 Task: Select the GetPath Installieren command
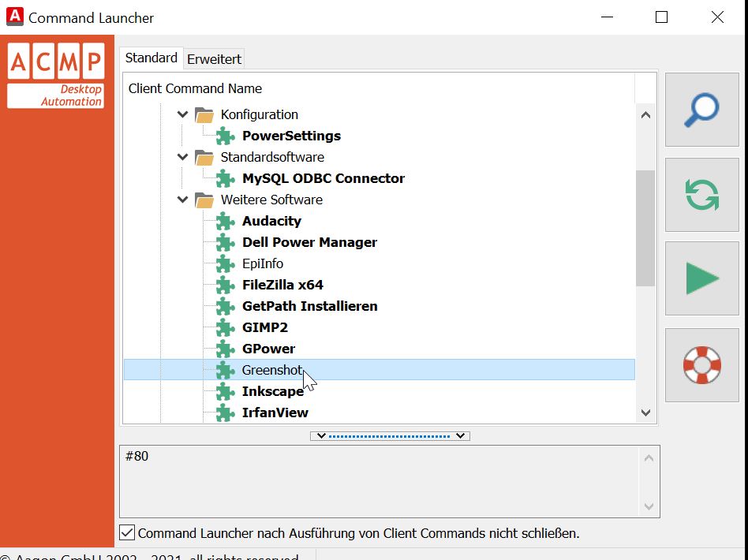pos(310,306)
